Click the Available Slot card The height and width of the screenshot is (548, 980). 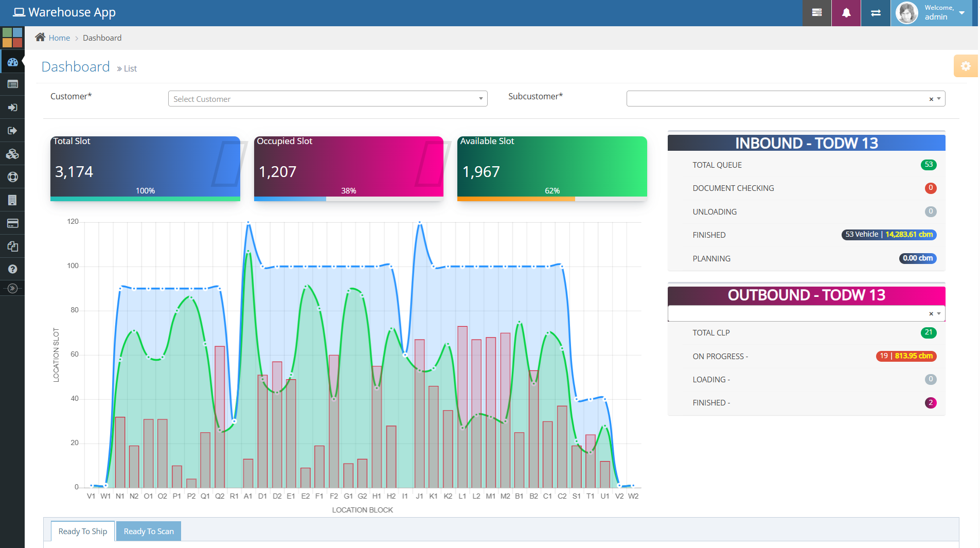pos(552,168)
